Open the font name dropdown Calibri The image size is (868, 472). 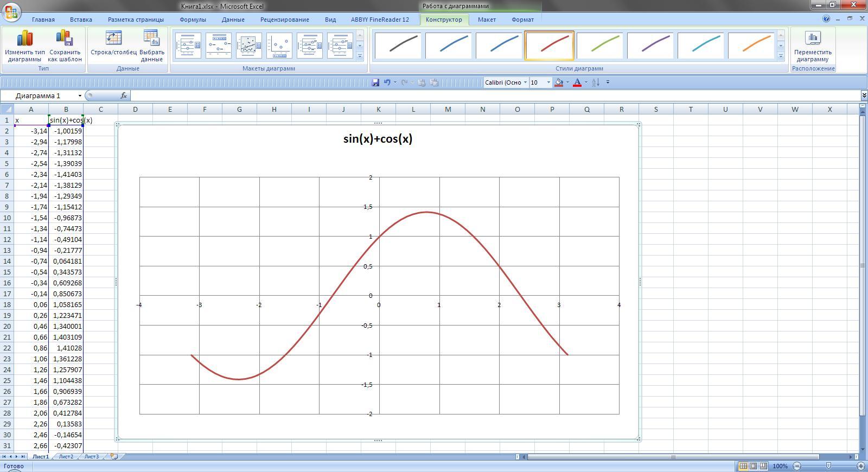click(x=525, y=82)
